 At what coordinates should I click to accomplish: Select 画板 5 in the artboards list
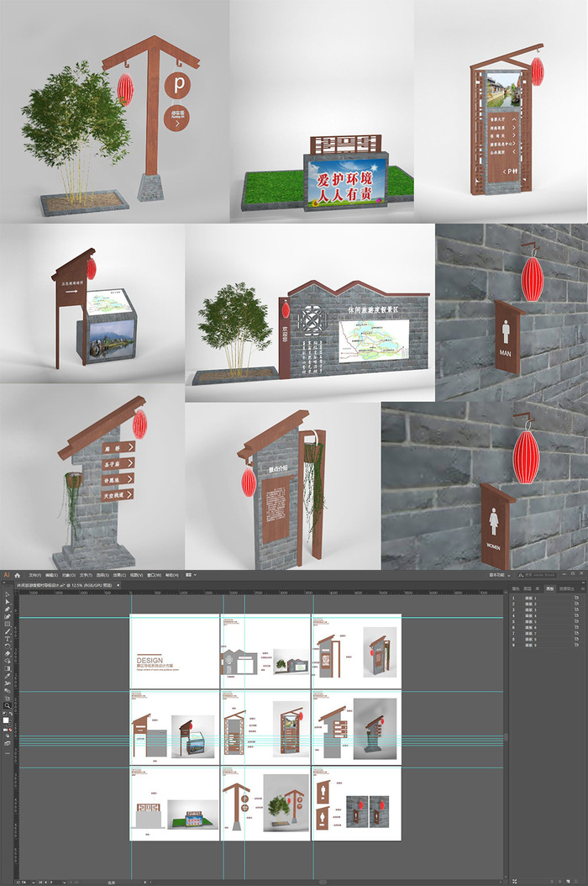pos(530,620)
